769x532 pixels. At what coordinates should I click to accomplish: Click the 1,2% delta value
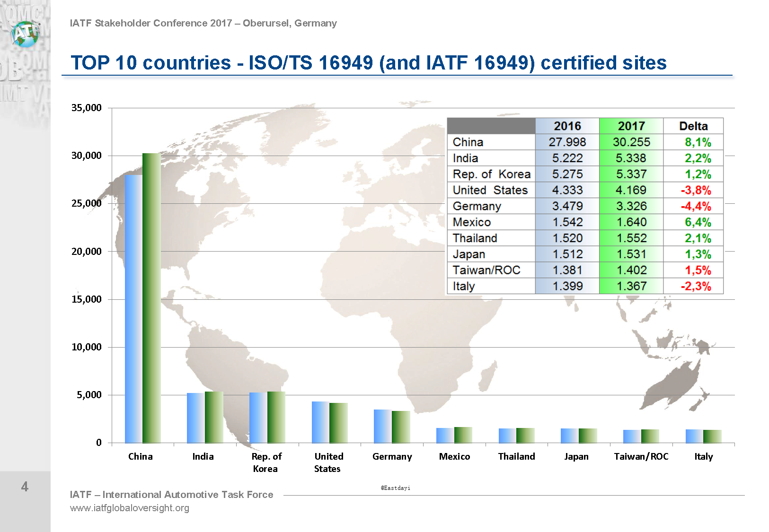[698, 174]
